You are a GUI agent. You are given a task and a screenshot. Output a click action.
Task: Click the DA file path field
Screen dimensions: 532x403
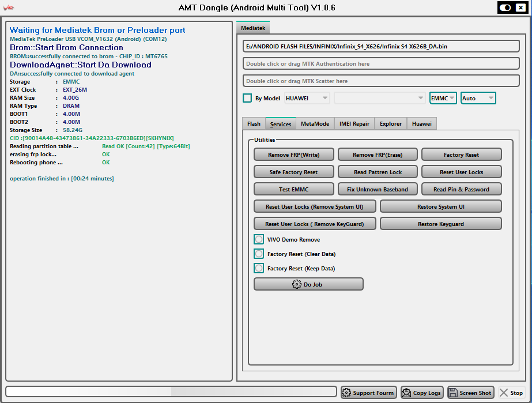381,46
